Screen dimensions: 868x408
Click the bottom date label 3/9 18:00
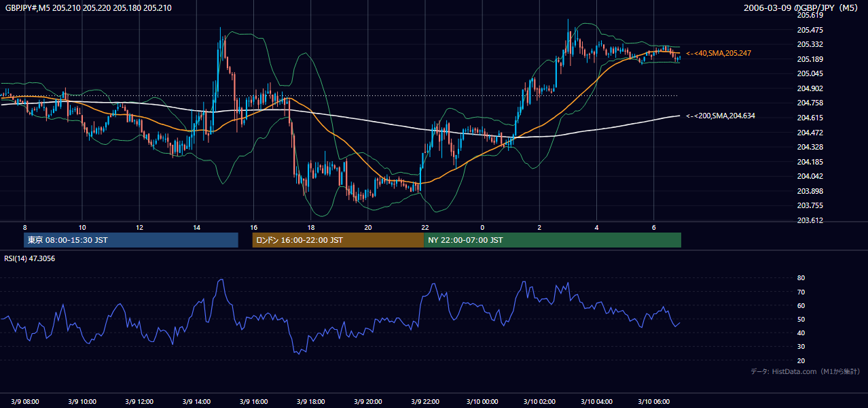point(310,402)
